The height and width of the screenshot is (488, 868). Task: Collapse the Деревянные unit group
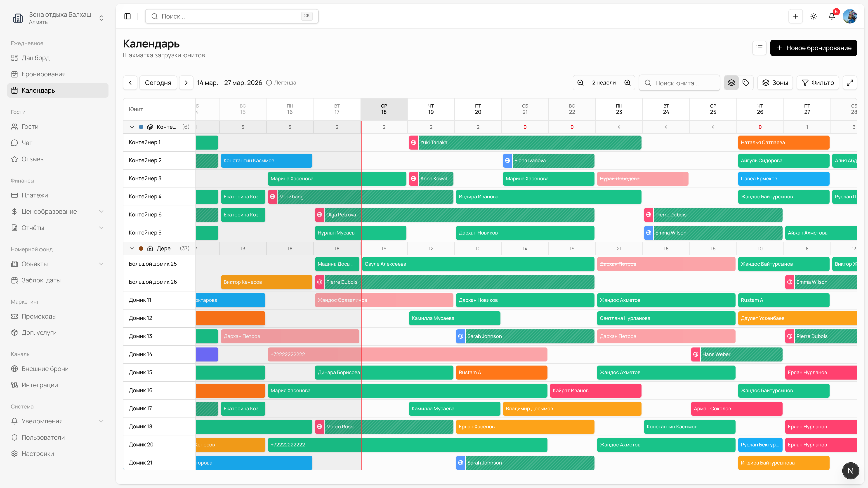(x=132, y=249)
